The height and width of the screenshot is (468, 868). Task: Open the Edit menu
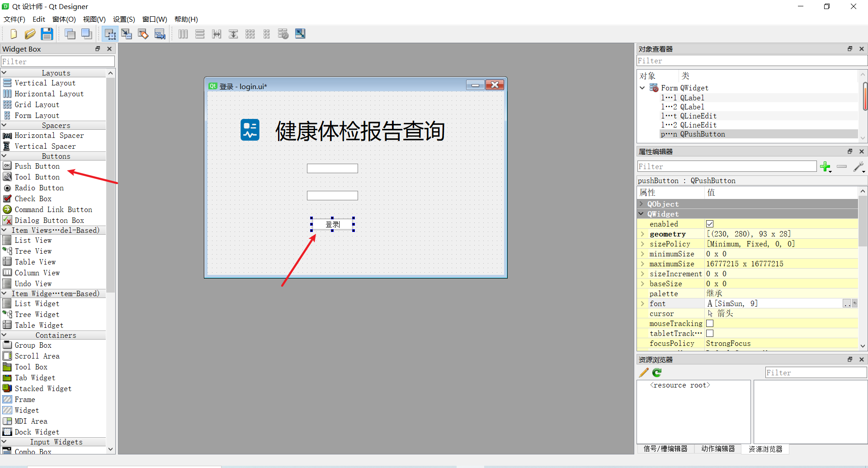pos(39,19)
